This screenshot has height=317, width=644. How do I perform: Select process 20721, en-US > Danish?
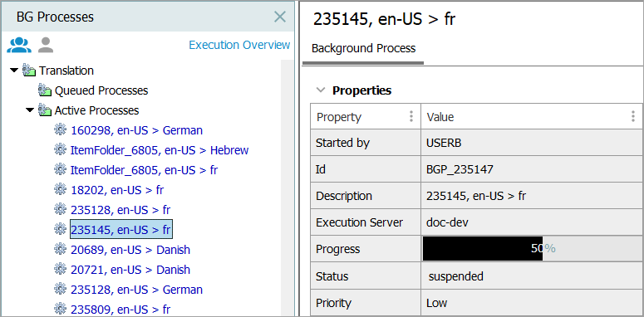[130, 270]
